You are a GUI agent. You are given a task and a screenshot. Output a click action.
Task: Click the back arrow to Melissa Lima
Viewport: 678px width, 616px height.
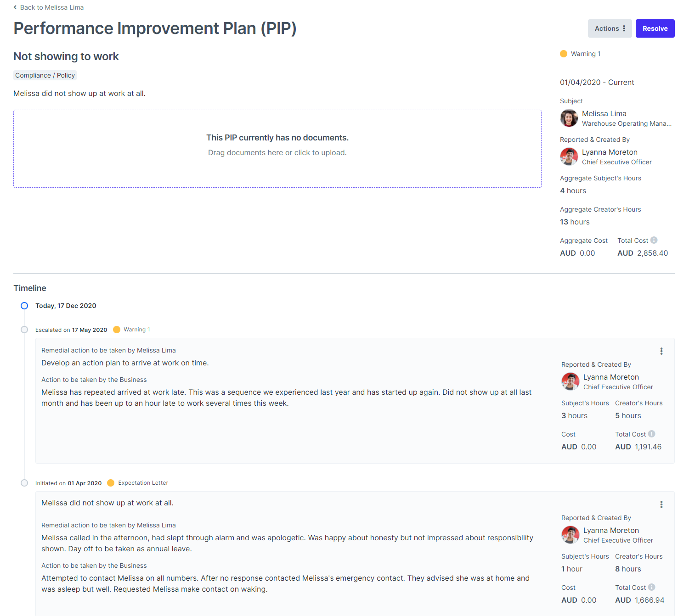point(15,7)
